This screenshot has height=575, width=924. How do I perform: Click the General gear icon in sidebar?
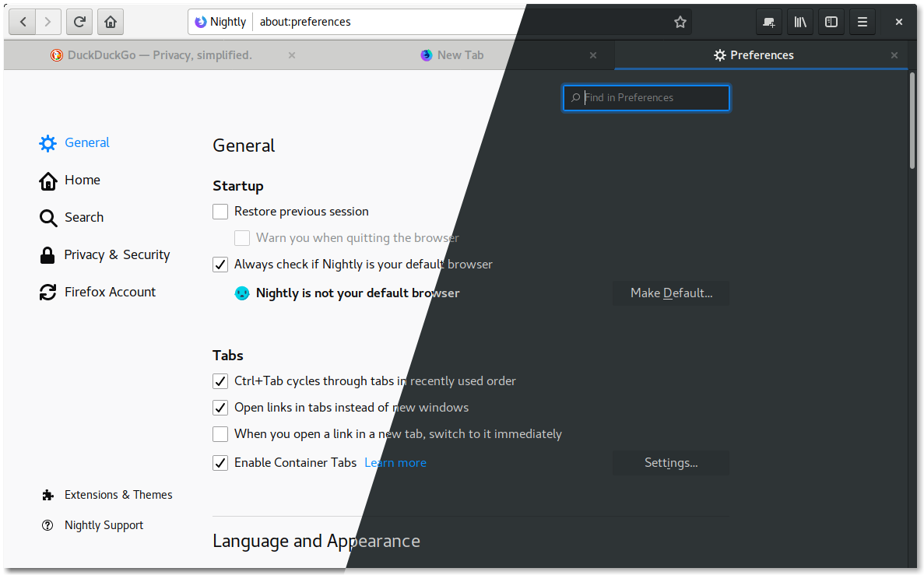coord(47,143)
